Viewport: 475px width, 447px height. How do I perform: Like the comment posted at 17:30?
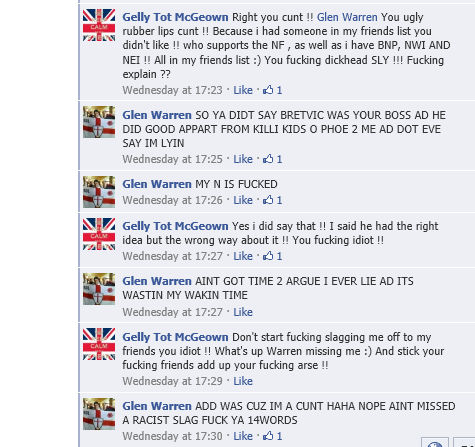pyautogui.click(x=243, y=436)
